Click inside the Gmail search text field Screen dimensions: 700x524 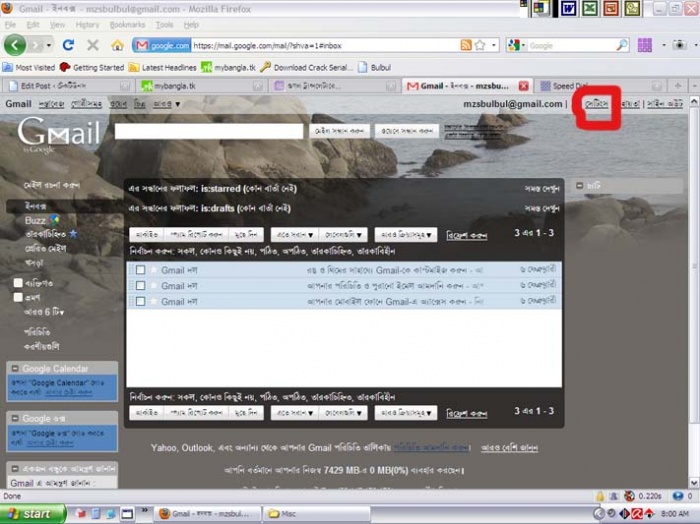[x=209, y=131]
